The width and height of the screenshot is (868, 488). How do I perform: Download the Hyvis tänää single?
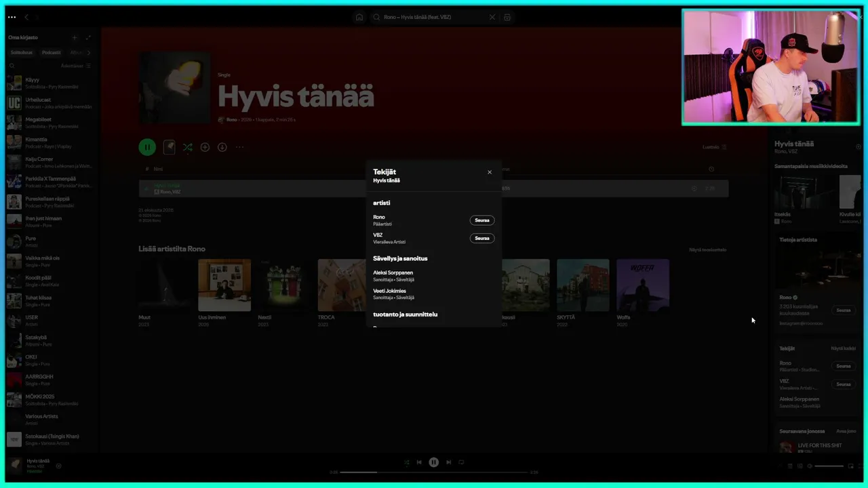(x=222, y=147)
